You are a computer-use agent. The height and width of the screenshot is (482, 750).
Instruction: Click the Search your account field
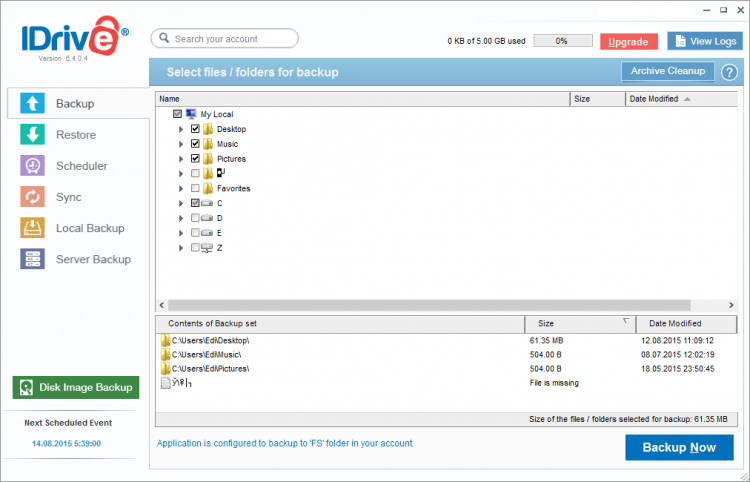pyautogui.click(x=225, y=38)
